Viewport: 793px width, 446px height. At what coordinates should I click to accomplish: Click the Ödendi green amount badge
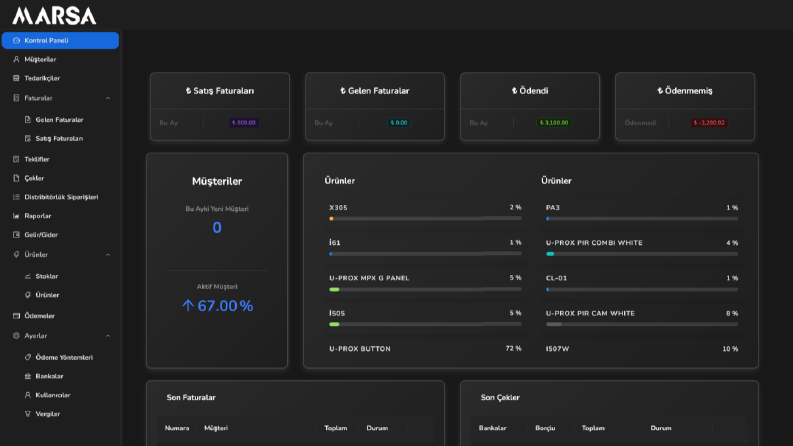[554, 123]
